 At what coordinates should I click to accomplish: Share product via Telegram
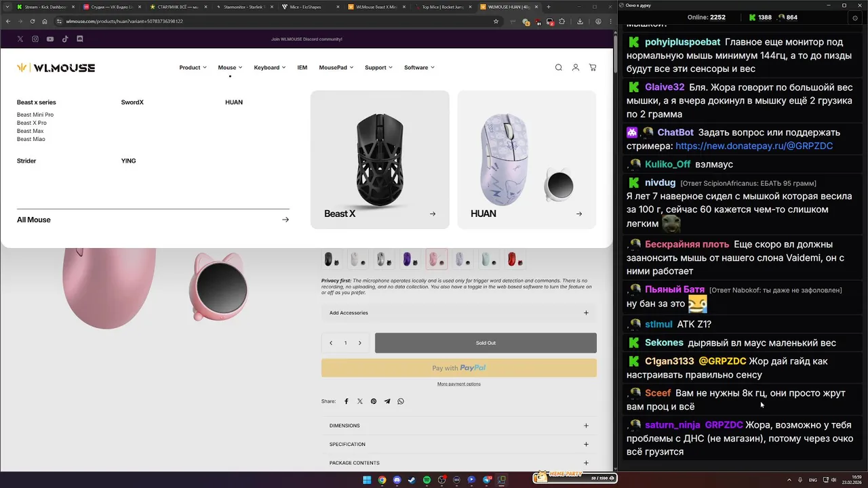387,401
